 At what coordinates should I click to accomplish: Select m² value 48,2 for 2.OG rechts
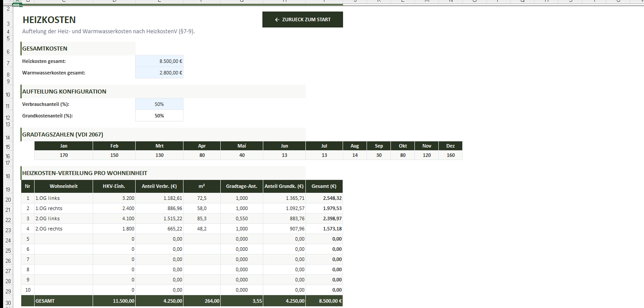[202, 229]
